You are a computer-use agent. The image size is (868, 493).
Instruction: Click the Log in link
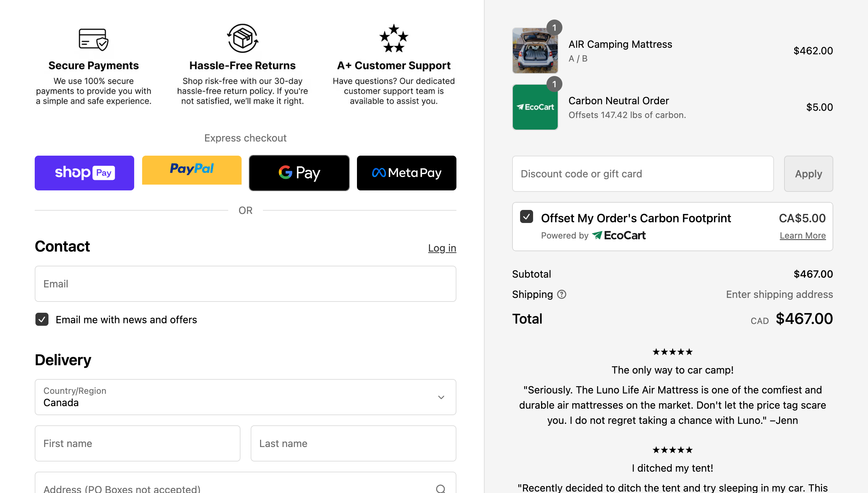[x=442, y=248]
